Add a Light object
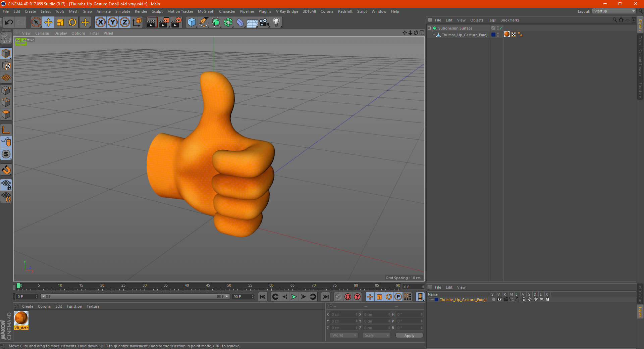The width and height of the screenshot is (644, 349). (x=276, y=22)
